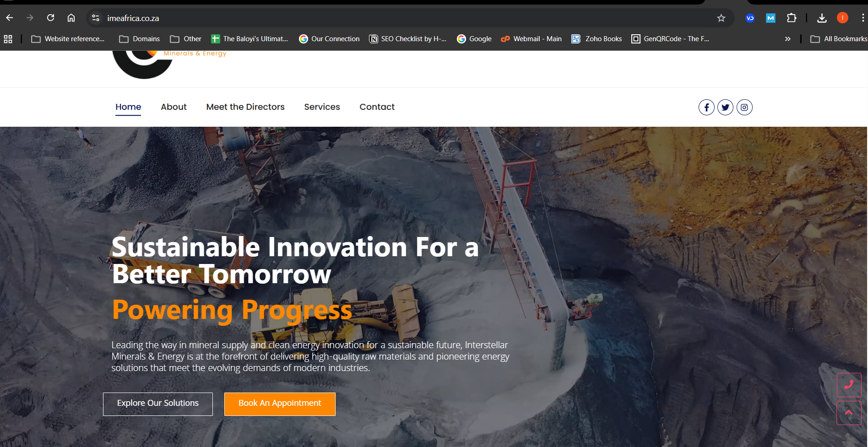
Task: Open the Instagram social icon
Action: point(744,108)
